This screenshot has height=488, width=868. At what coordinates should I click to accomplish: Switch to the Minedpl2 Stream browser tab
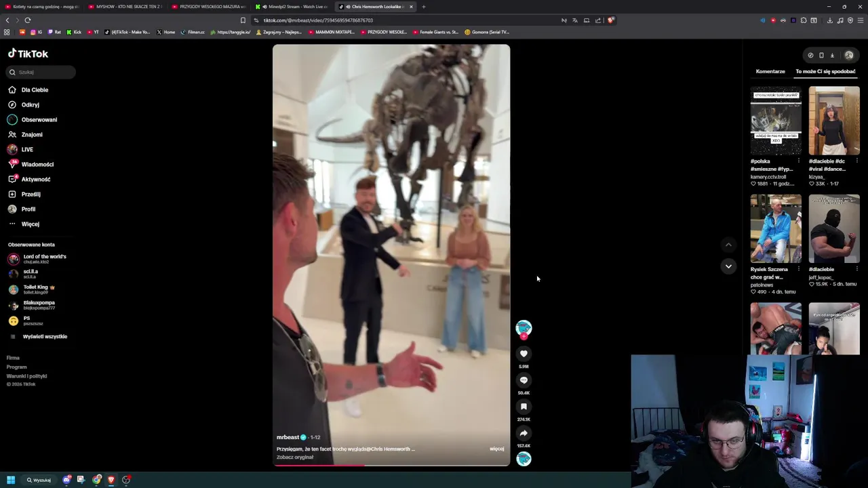(292, 7)
